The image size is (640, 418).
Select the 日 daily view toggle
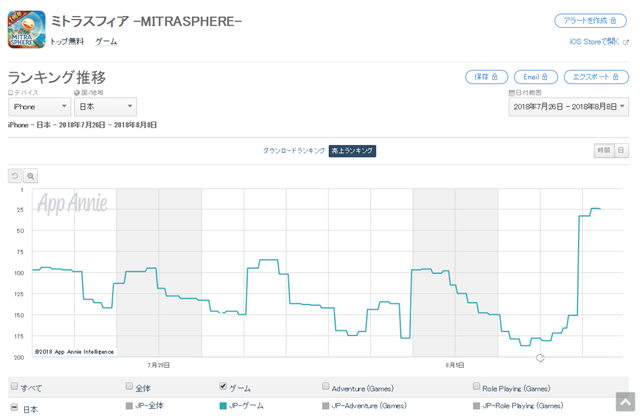coord(621,150)
